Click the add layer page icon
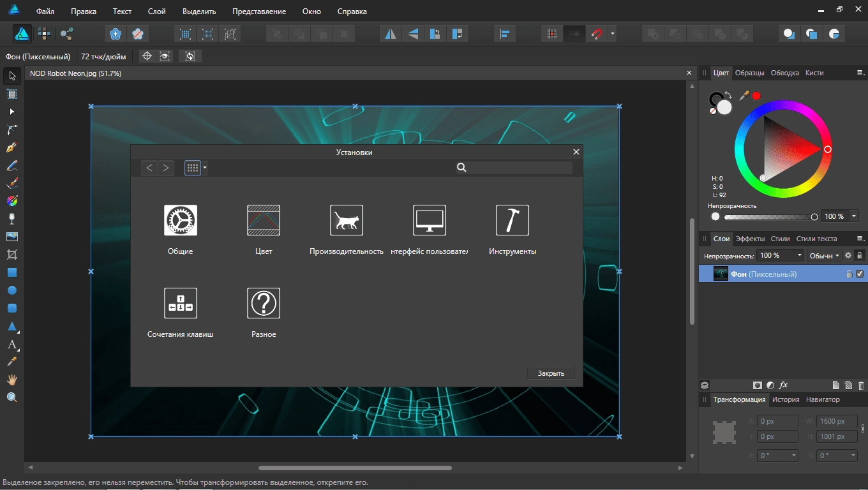 [835, 385]
